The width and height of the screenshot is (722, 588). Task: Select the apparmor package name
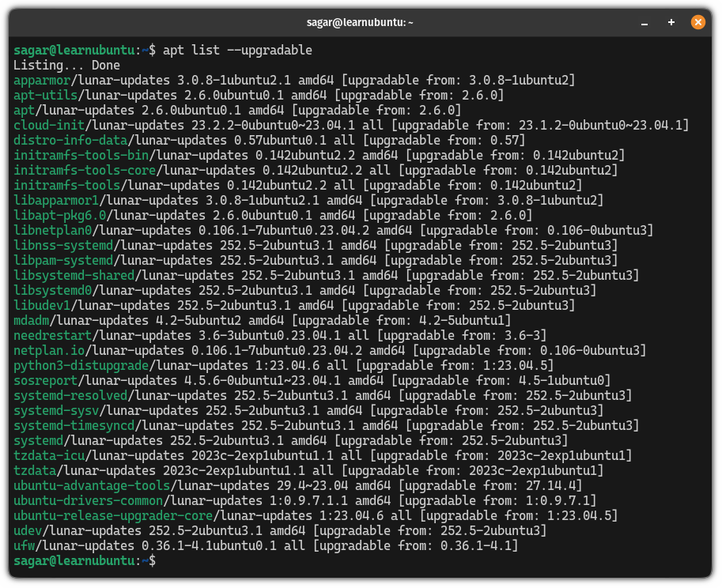click(40, 80)
